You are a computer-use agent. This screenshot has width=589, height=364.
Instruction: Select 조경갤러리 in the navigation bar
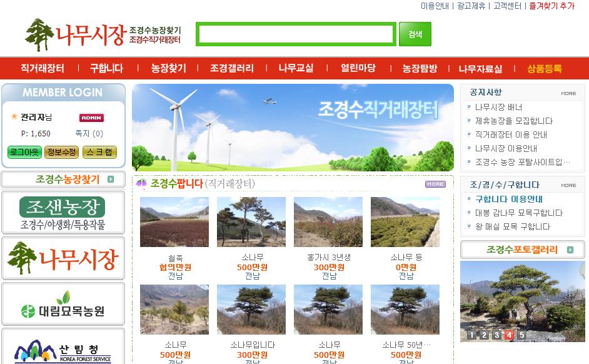click(x=232, y=68)
